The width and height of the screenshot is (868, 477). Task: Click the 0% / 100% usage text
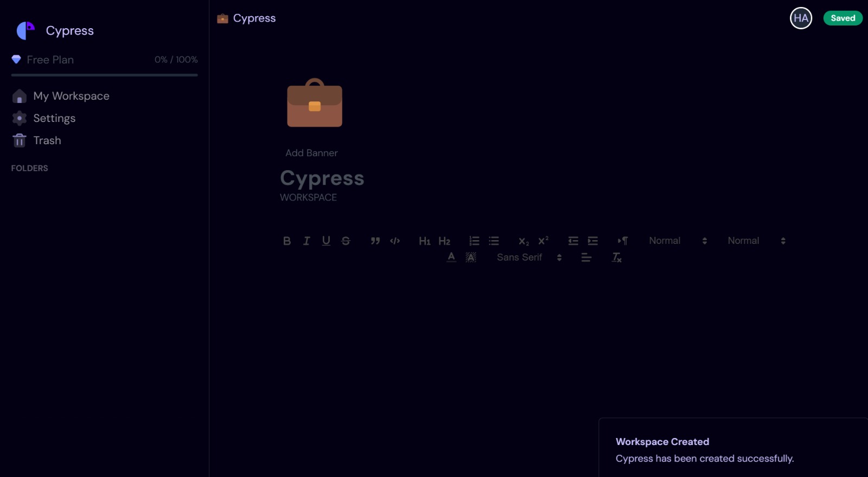click(176, 60)
